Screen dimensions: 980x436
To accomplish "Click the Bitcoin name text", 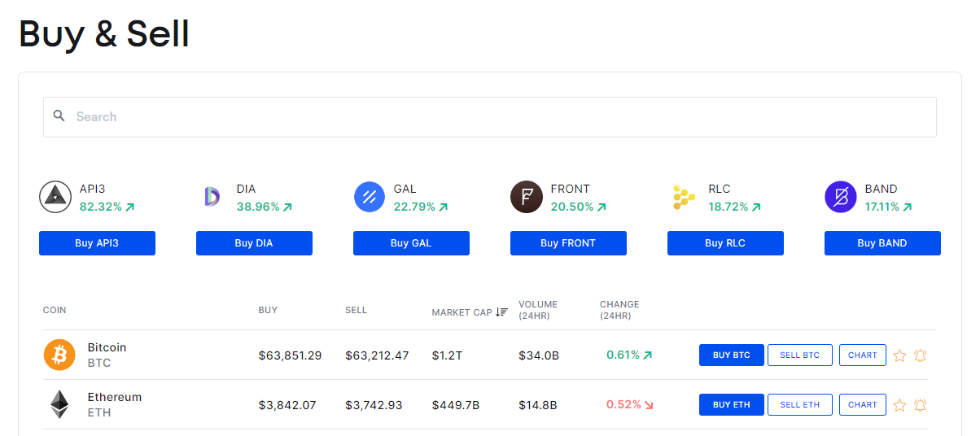I will pyautogui.click(x=107, y=347).
